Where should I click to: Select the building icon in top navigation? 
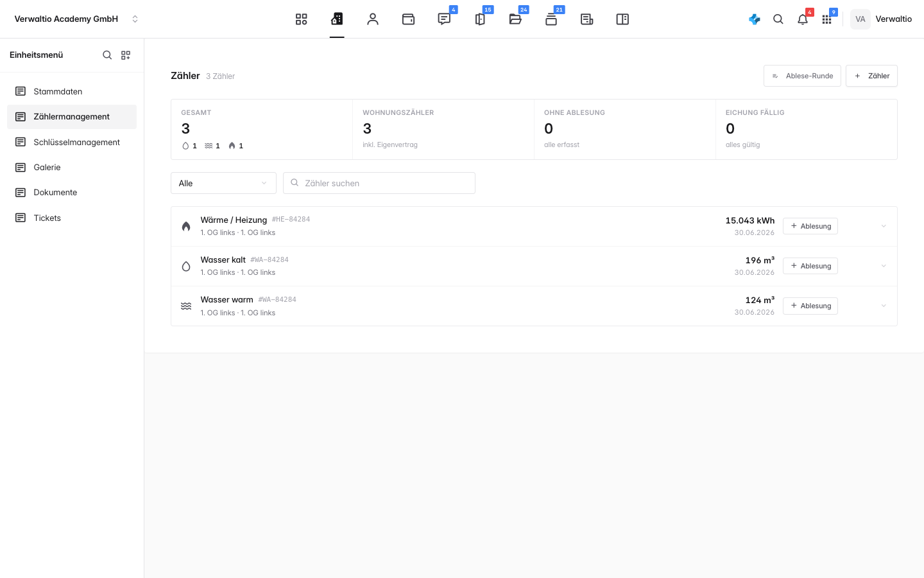[337, 19]
